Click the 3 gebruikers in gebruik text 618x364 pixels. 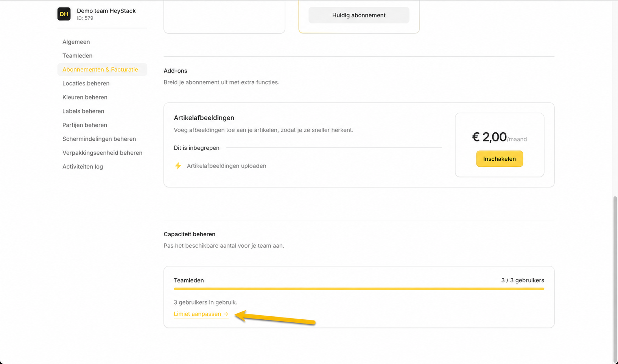(205, 302)
